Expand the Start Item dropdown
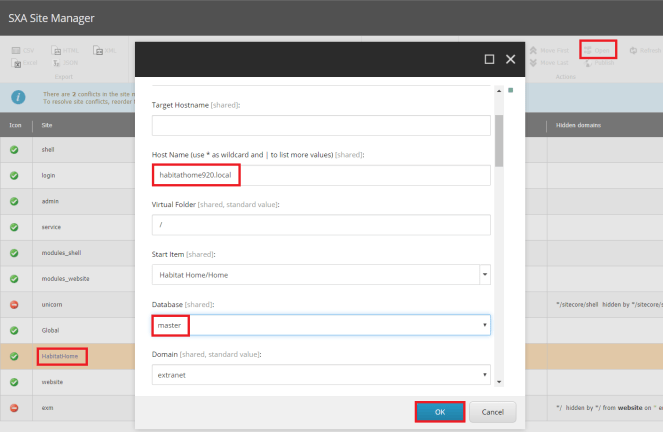 [x=485, y=274]
